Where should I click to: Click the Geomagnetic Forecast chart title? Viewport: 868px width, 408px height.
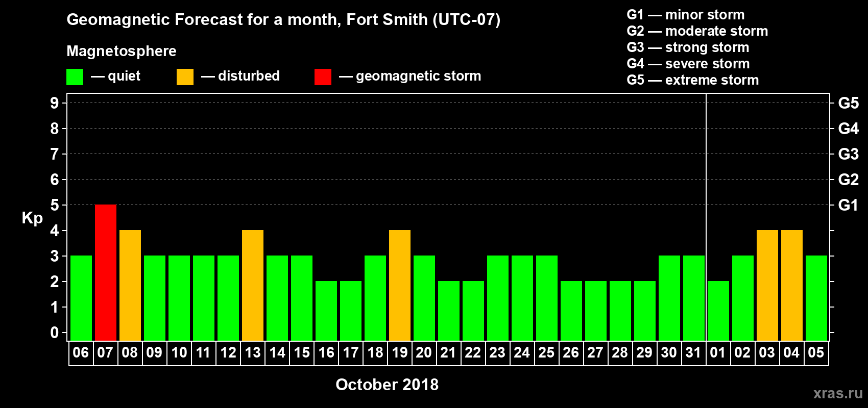pos(283,20)
